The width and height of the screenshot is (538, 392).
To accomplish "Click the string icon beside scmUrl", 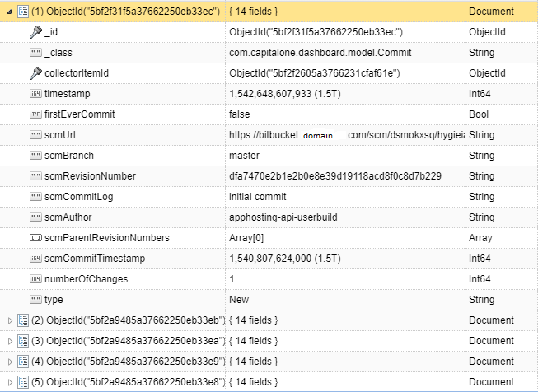I will pyautogui.click(x=35, y=135).
